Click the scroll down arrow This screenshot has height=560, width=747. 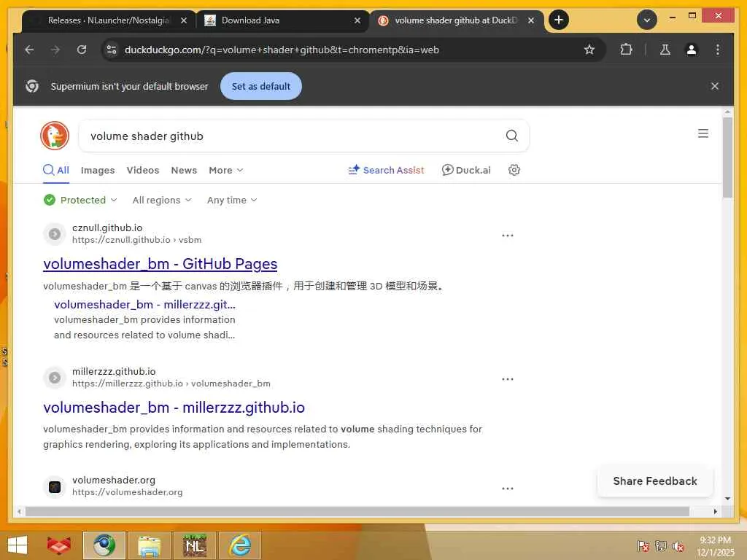click(x=727, y=499)
